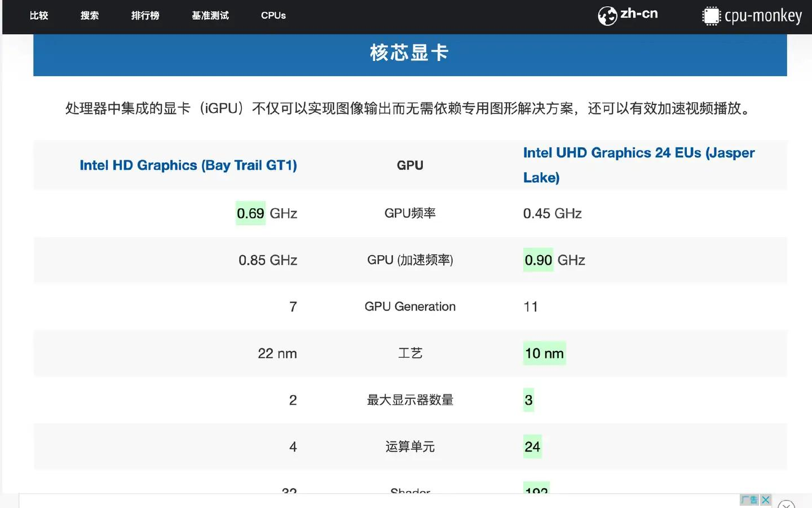Go to the 搜索 page

click(x=90, y=16)
